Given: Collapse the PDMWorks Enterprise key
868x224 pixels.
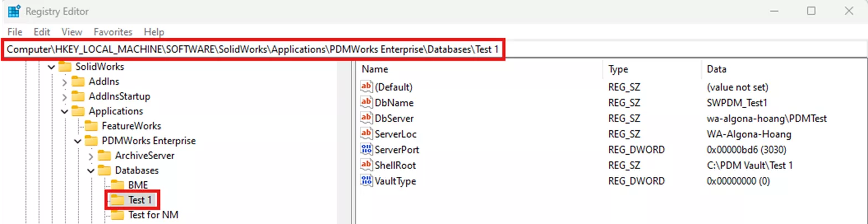Looking at the screenshot, I should tap(78, 141).
